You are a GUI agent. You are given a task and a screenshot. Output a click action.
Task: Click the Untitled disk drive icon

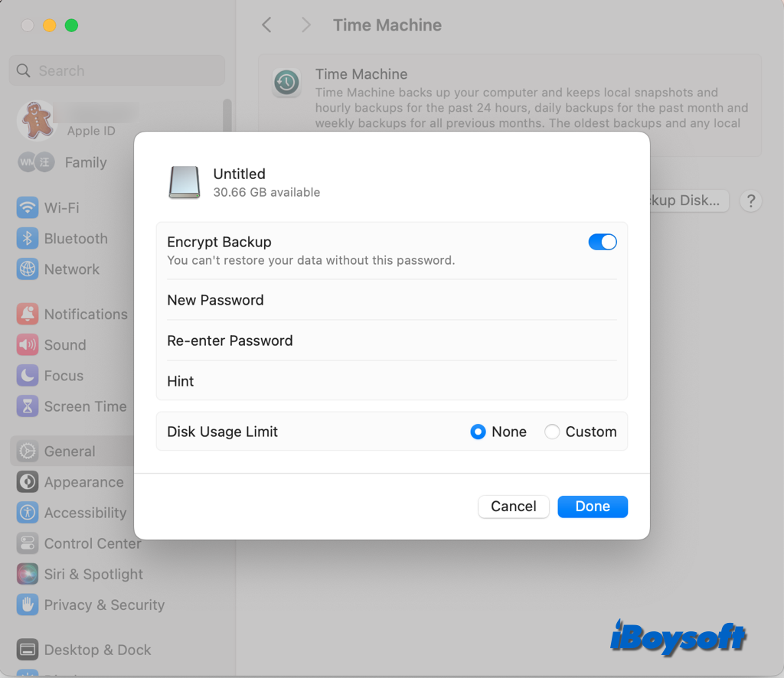pos(185,183)
